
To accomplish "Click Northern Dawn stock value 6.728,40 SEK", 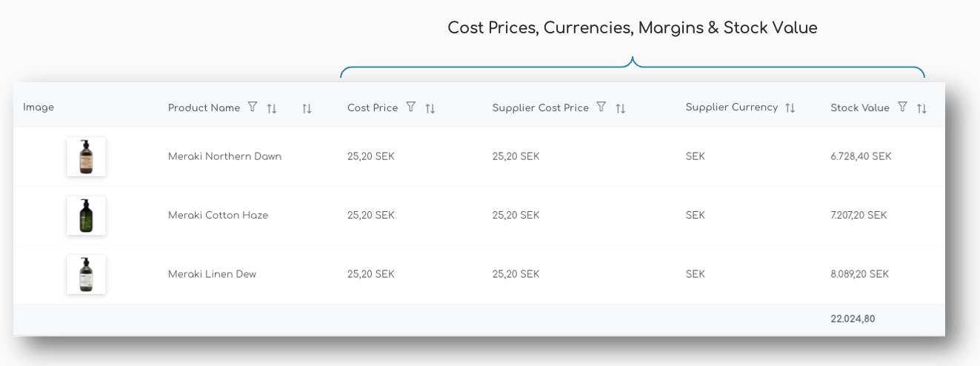I will pos(861,156).
